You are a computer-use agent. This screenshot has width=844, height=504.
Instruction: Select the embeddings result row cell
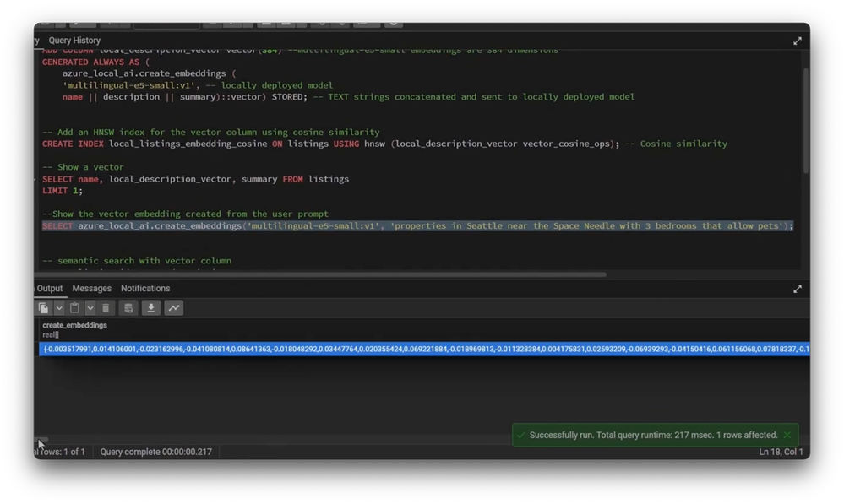click(x=425, y=350)
